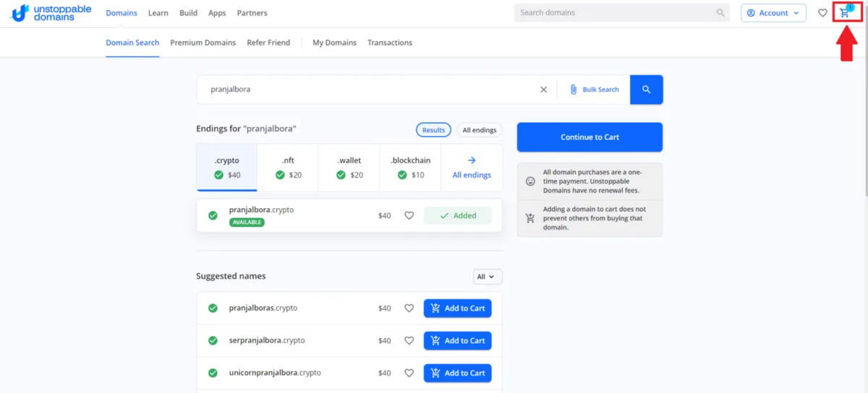
Task: Go to Refer Friend tab
Action: pos(268,43)
